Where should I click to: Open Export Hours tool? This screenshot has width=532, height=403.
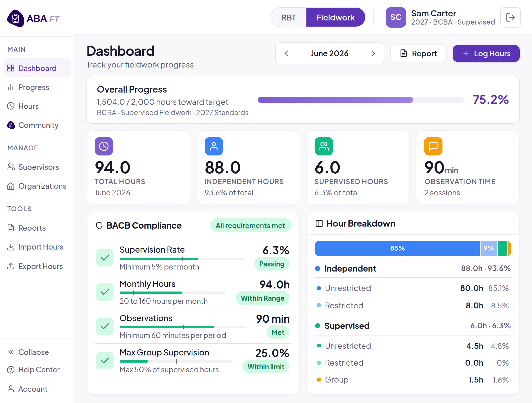tap(37, 266)
